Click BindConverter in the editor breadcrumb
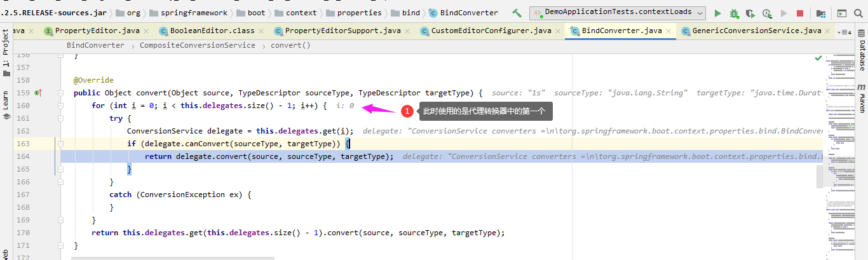Screen dimensions: 868x260 (x=95, y=45)
